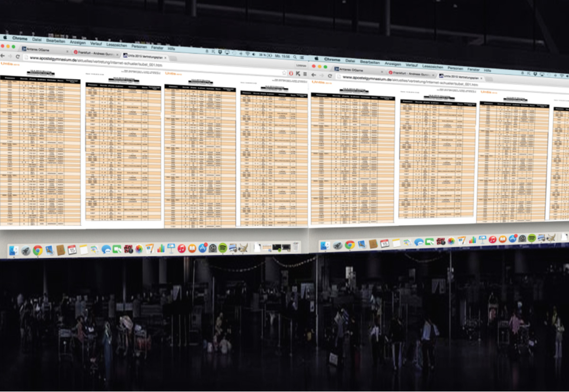Reload the page in the left Chrome window
This screenshot has width=569, height=392.
[x=18, y=56]
